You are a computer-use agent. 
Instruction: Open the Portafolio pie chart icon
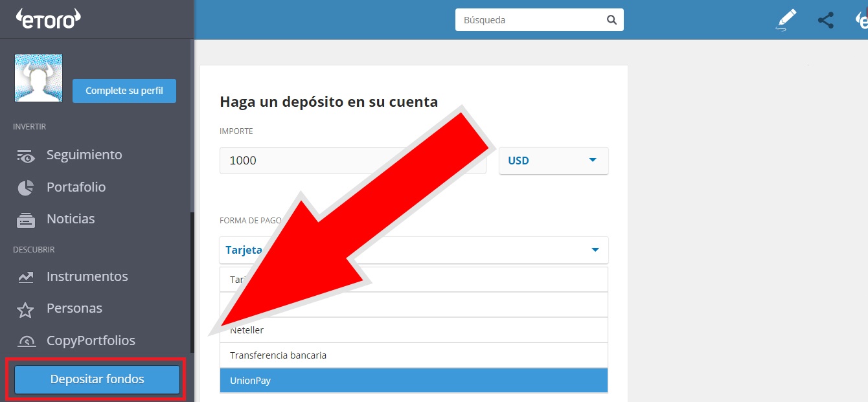(x=25, y=187)
